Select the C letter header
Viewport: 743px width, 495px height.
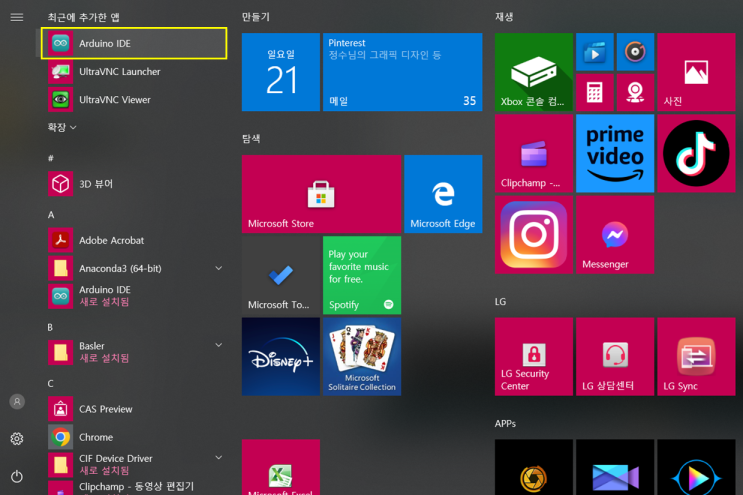50,384
